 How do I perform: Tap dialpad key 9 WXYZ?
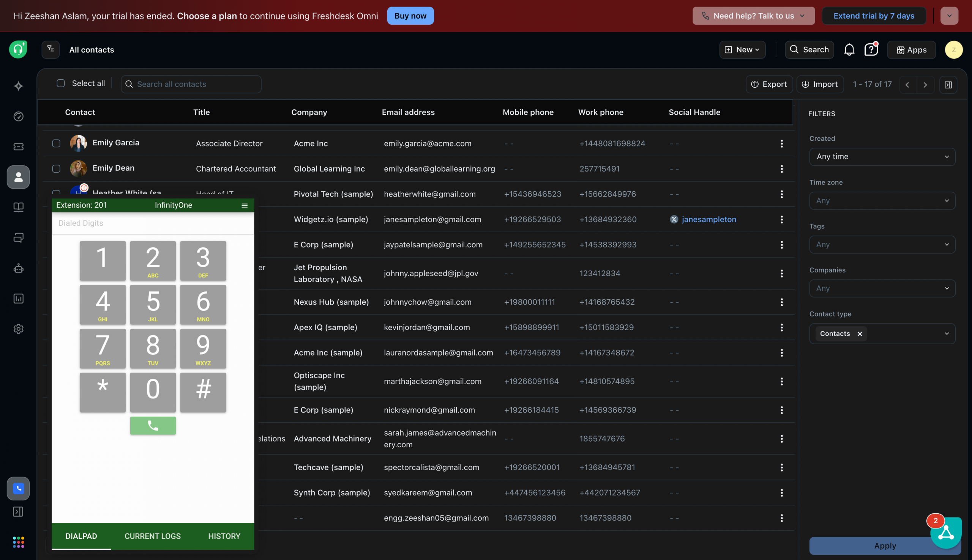203,348
